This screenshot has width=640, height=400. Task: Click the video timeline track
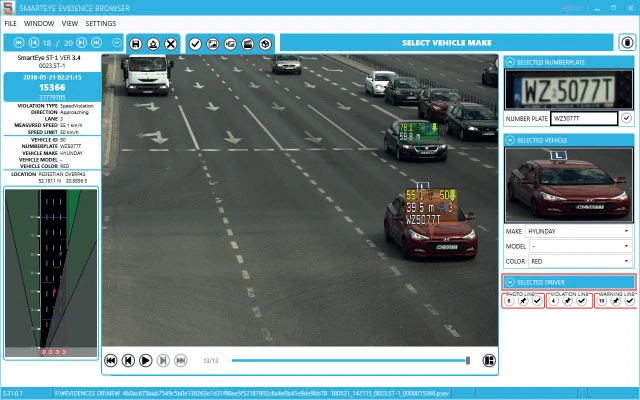point(349,360)
